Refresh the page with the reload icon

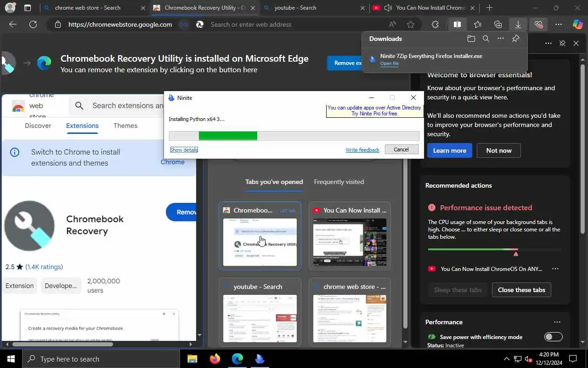[x=33, y=24]
